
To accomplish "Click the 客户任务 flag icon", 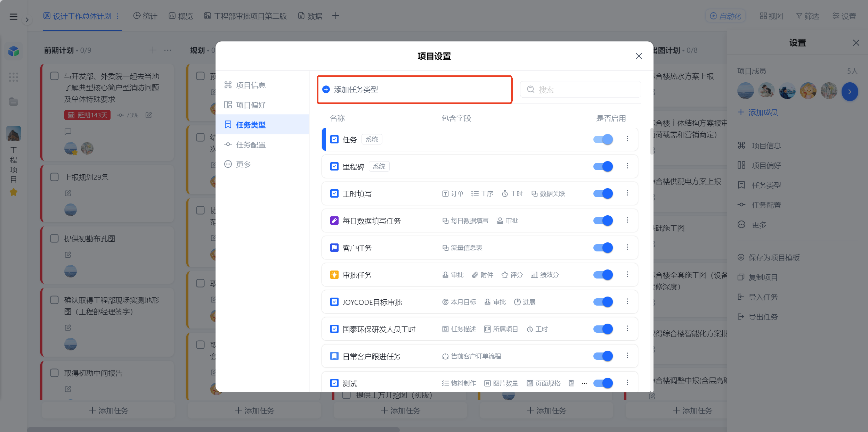I will point(334,248).
